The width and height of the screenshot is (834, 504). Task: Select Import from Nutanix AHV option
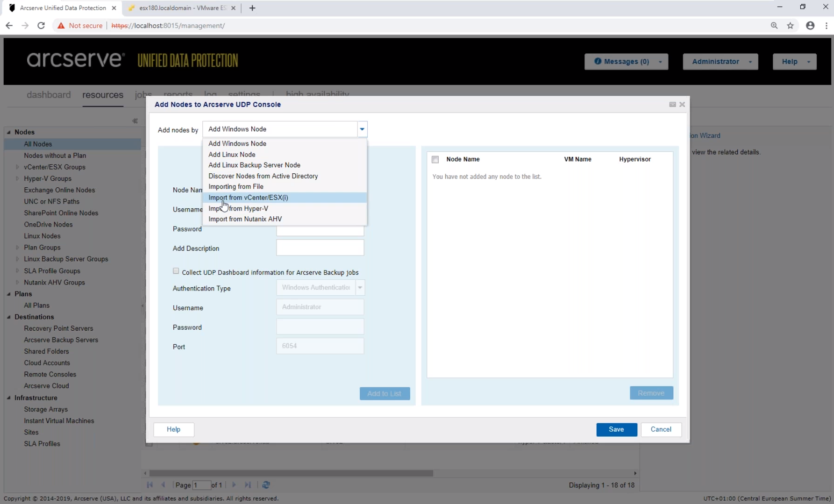pyautogui.click(x=285, y=219)
